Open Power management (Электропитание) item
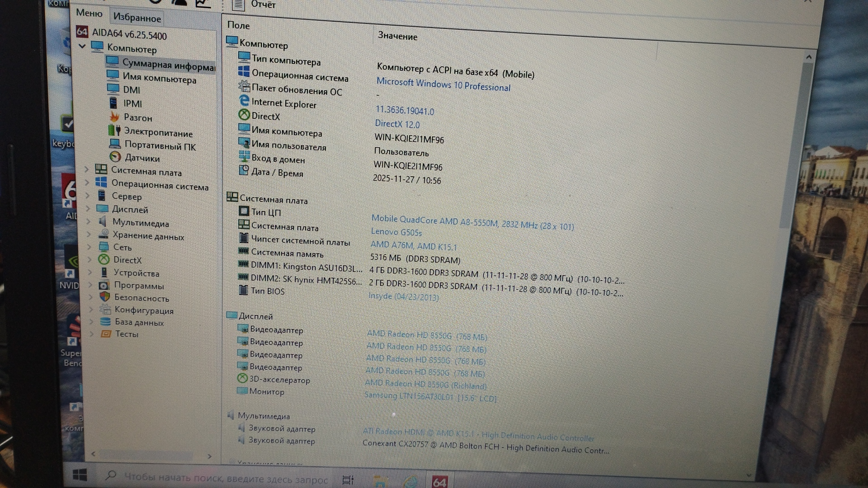Viewport: 868px width, 488px height. click(158, 133)
